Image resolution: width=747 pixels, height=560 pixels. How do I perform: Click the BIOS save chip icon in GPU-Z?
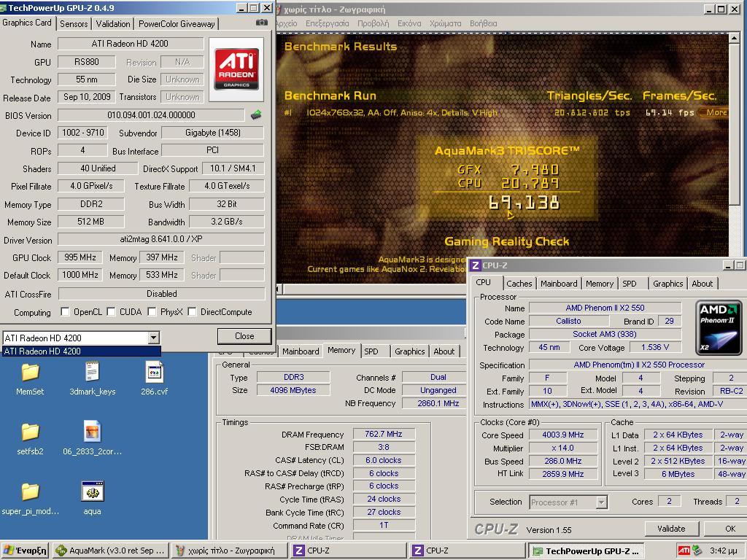[256, 114]
